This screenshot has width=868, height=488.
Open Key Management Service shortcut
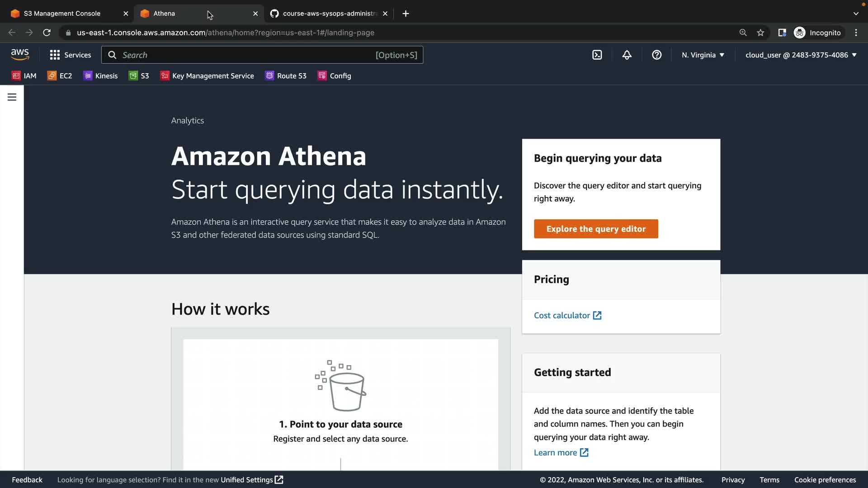click(x=207, y=76)
